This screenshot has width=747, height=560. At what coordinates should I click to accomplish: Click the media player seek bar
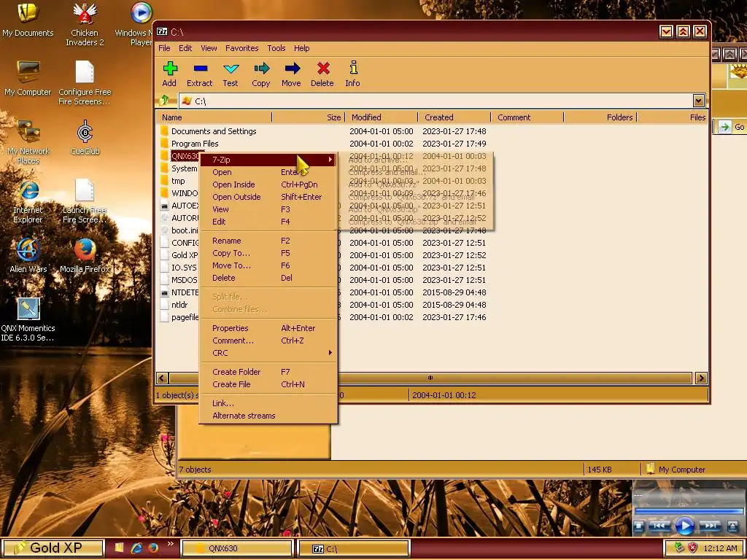[x=689, y=511]
